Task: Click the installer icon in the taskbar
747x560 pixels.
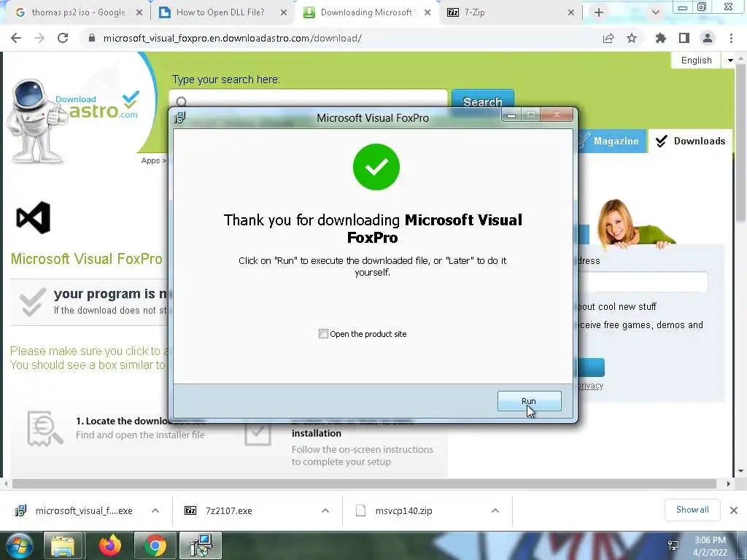Action: click(201, 545)
